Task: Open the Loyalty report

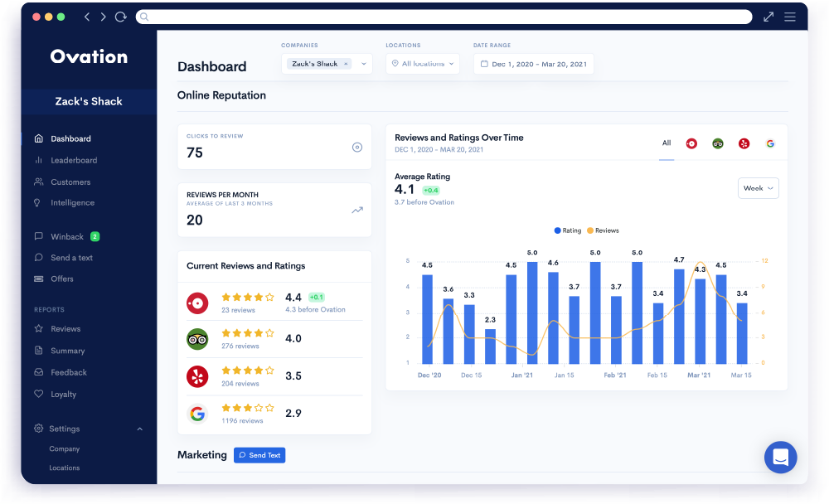Action: point(63,394)
